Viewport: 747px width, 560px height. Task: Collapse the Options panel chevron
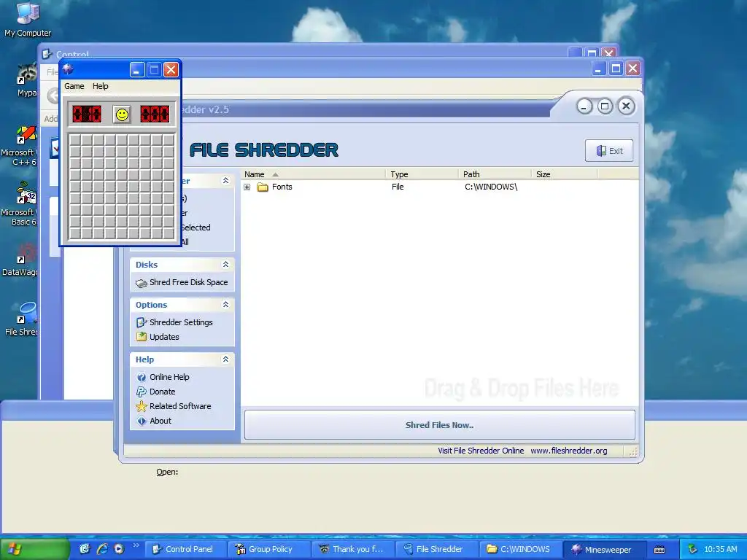[x=226, y=304]
